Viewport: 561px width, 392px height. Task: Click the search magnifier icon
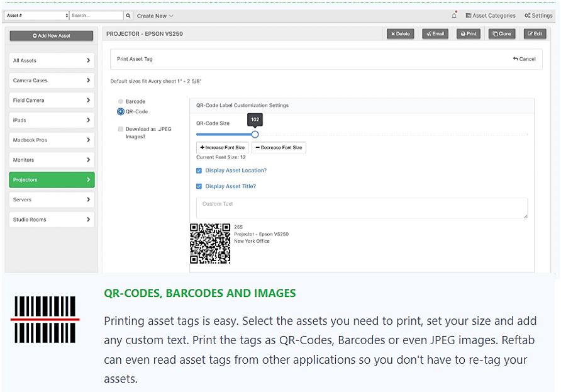[x=128, y=16]
